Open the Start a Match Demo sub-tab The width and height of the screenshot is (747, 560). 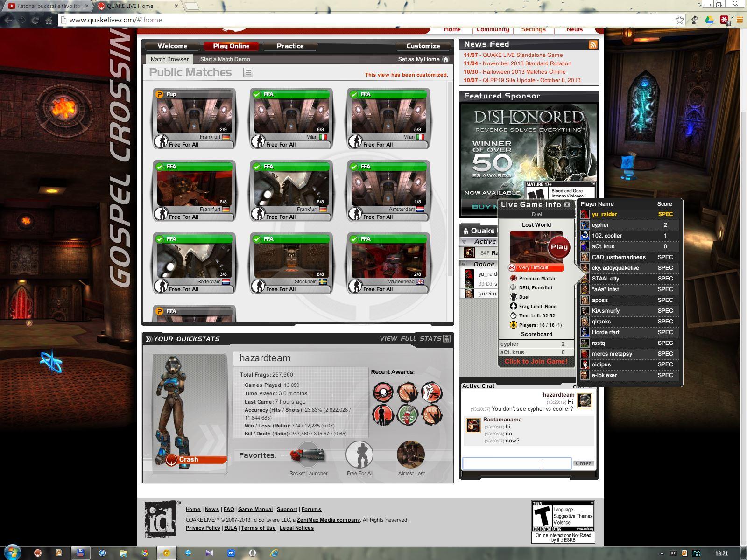coord(225,59)
